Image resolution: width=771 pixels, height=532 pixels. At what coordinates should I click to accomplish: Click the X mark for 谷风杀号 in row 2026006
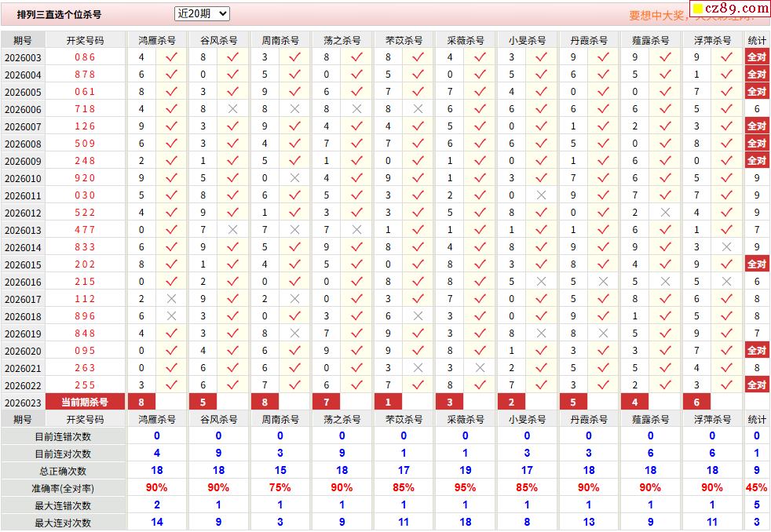click(x=233, y=109)
